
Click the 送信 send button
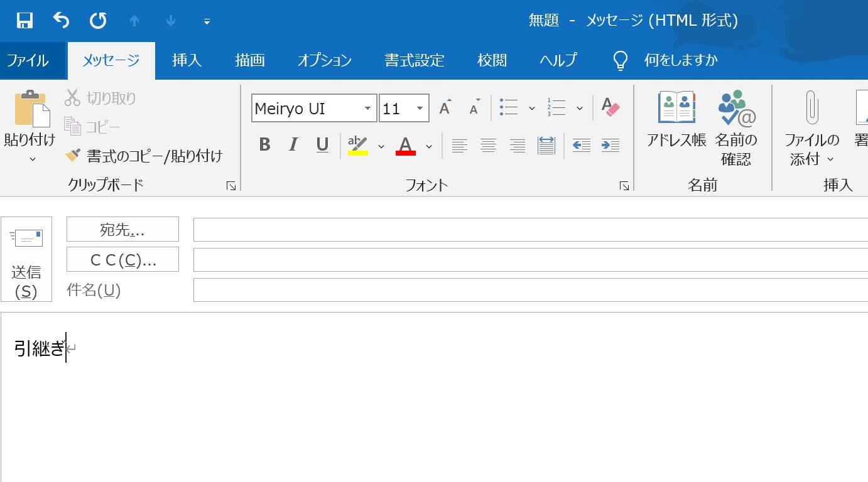tap(26, 259)
